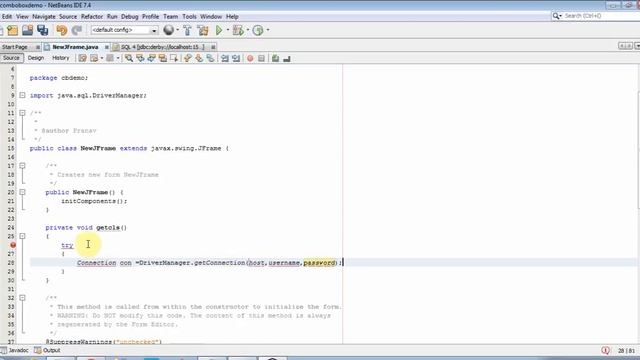Collapse the import fold on line 9
640x360 pixels.
(22, 96)
